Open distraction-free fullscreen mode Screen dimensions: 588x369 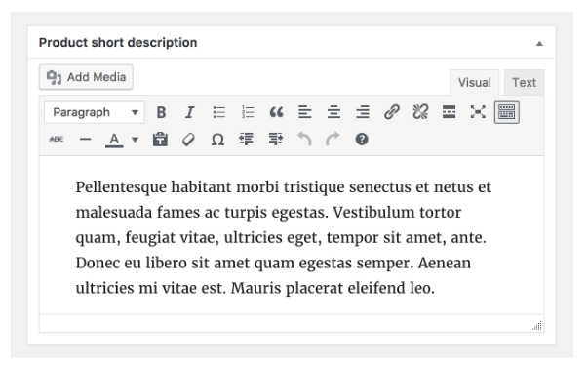[478, 112]
